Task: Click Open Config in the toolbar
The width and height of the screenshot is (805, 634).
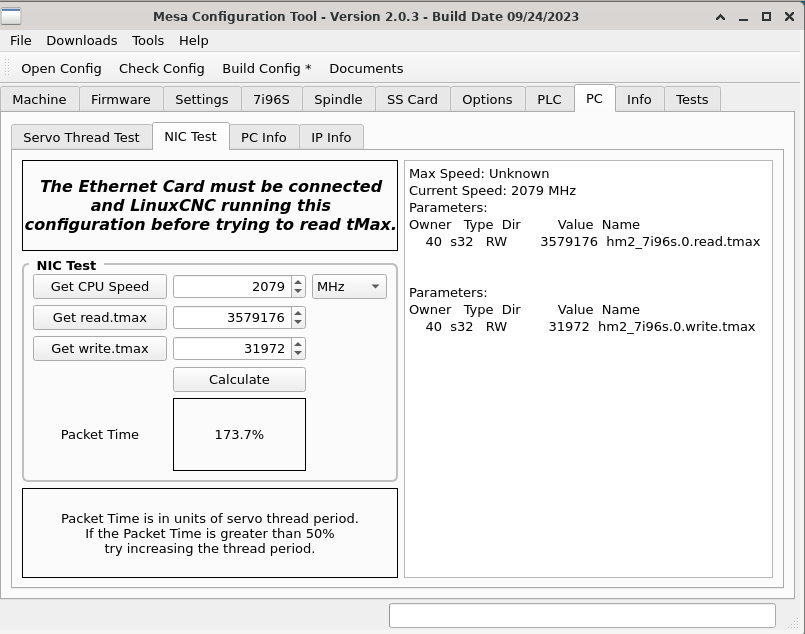Action: 61,69
